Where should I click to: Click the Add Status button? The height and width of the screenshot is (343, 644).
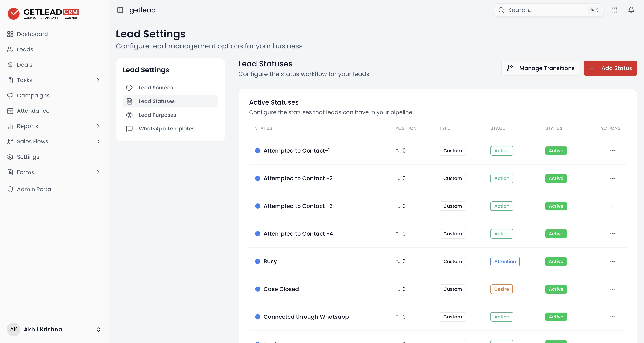[610, 68]
